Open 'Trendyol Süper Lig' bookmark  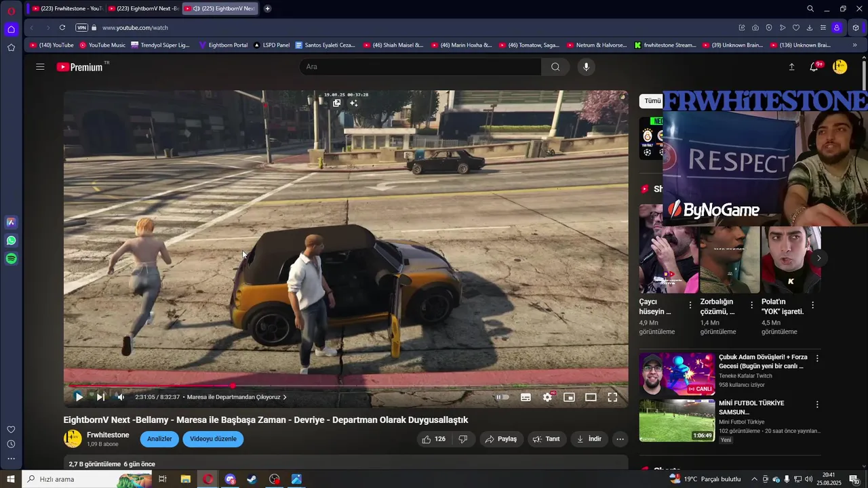tap(161, 45)
